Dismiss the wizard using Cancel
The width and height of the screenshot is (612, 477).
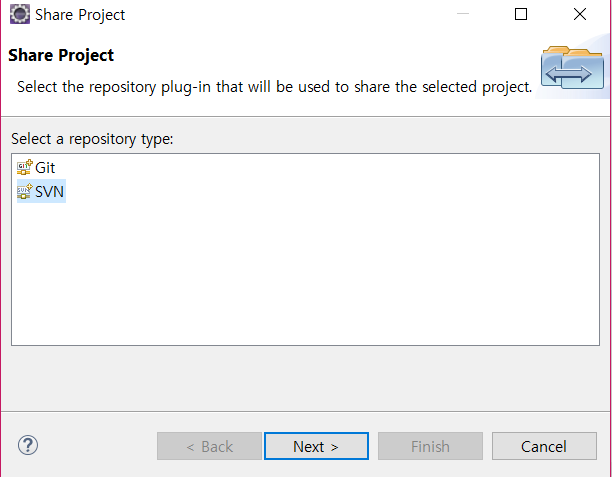click(544, 446)
